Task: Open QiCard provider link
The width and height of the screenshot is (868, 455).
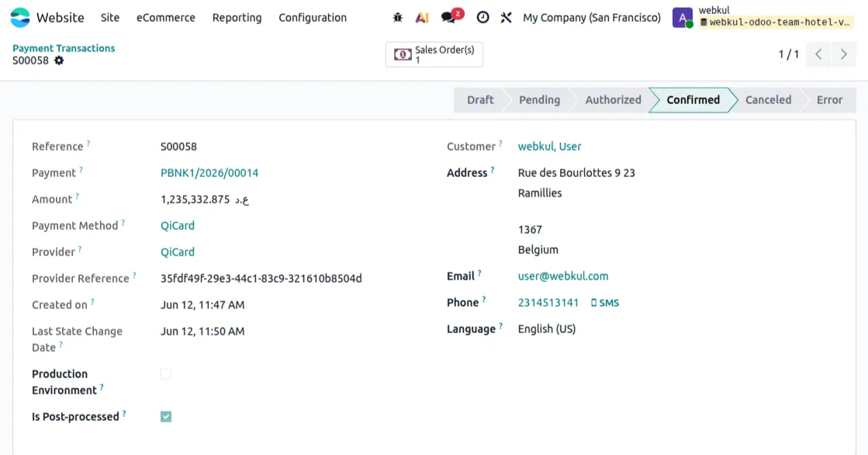Action: (177, 252)
